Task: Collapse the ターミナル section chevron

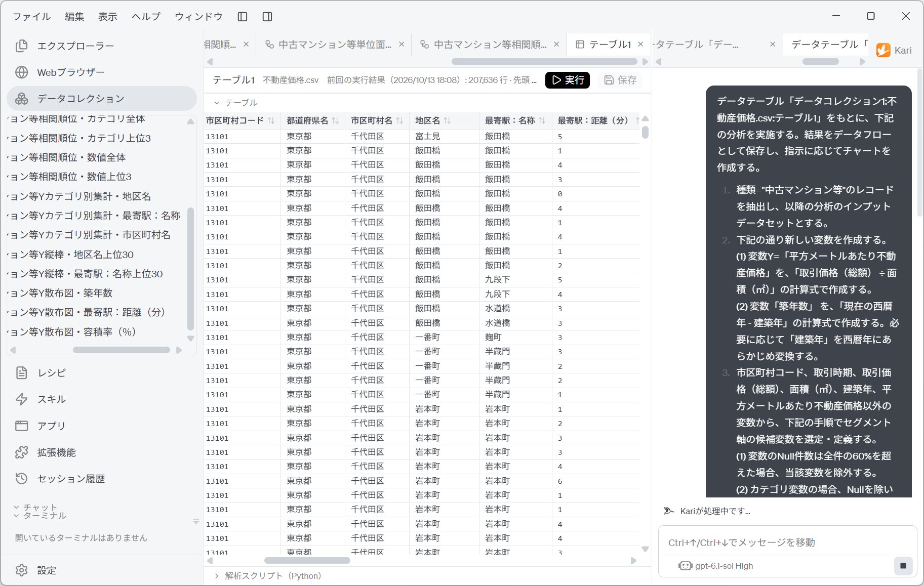Action: click(16, 516)
